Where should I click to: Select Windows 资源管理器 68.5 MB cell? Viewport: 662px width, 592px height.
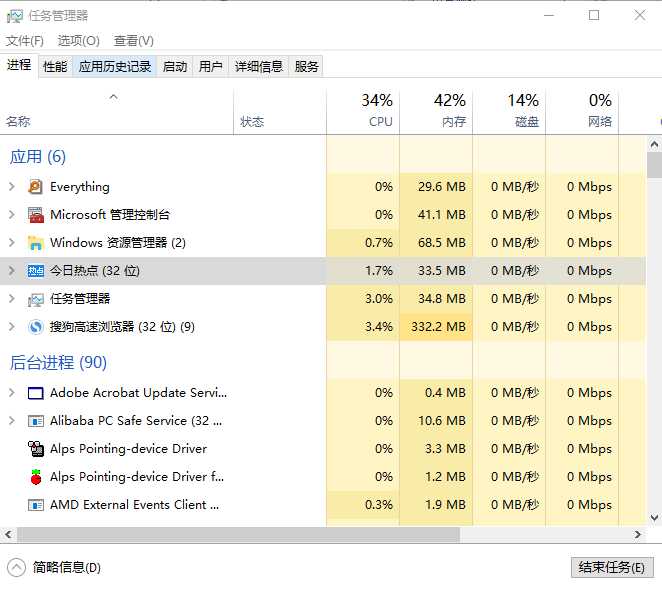[x=436, y=242]
